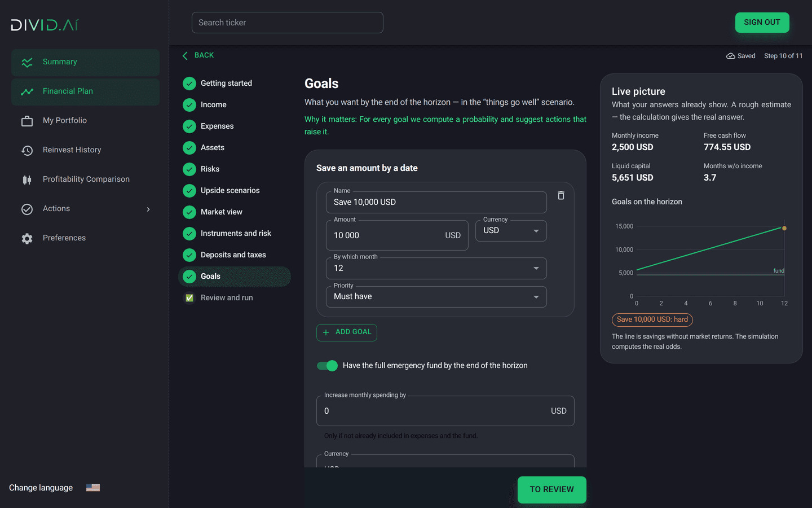
Task: Click the Income step check icon
Action: tap(189, 105)
